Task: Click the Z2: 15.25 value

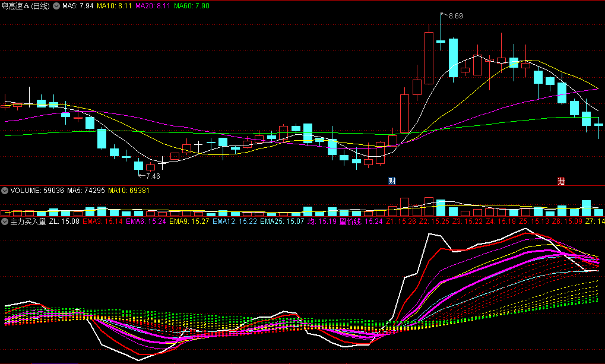Action: point(435,221)
